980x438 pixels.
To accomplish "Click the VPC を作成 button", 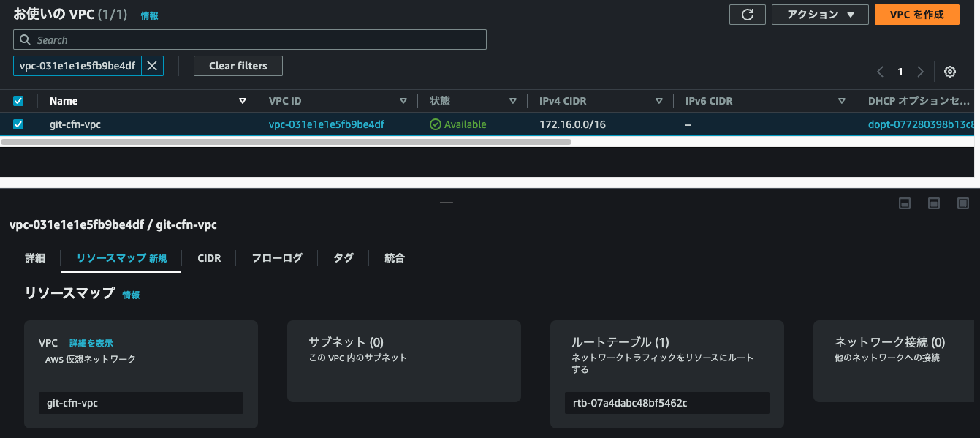I will coord(916,14).
